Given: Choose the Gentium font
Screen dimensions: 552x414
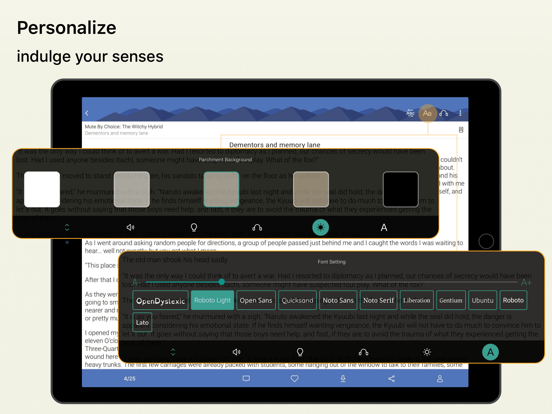Looking at the screenshot, I should (x=451, y=300).
